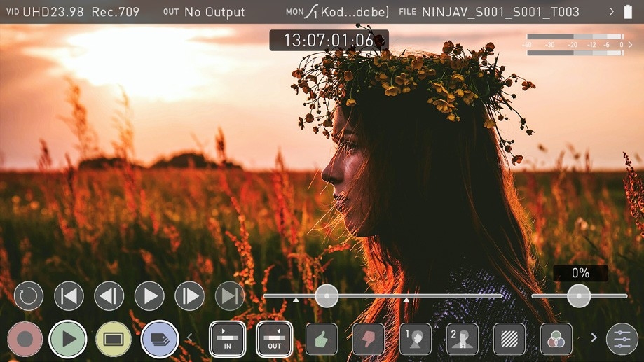Set the OUT point marker
The width and height of the screenshot is (644, 362).
tap(274, 340)
